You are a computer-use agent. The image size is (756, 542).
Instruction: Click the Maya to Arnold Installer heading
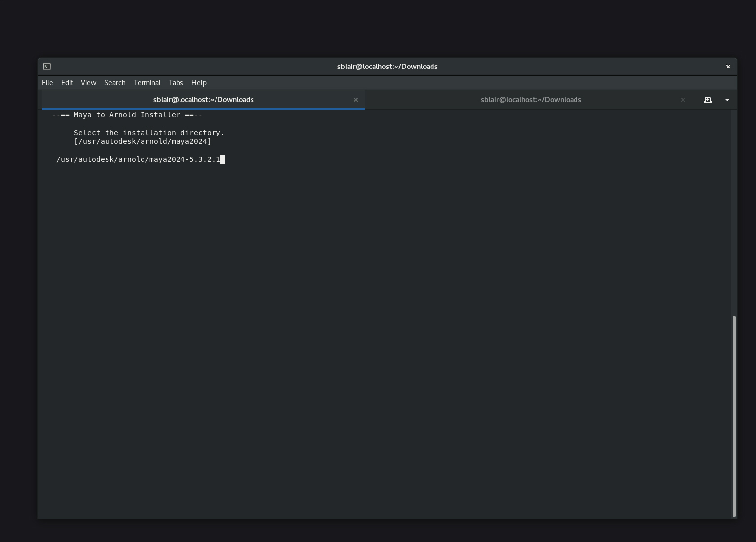click(x=126, y=115)
